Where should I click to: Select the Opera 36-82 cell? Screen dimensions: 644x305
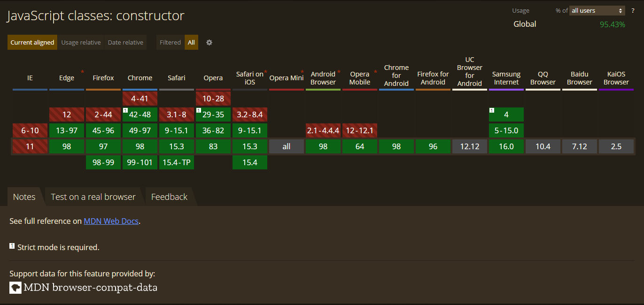coord(213,130)
